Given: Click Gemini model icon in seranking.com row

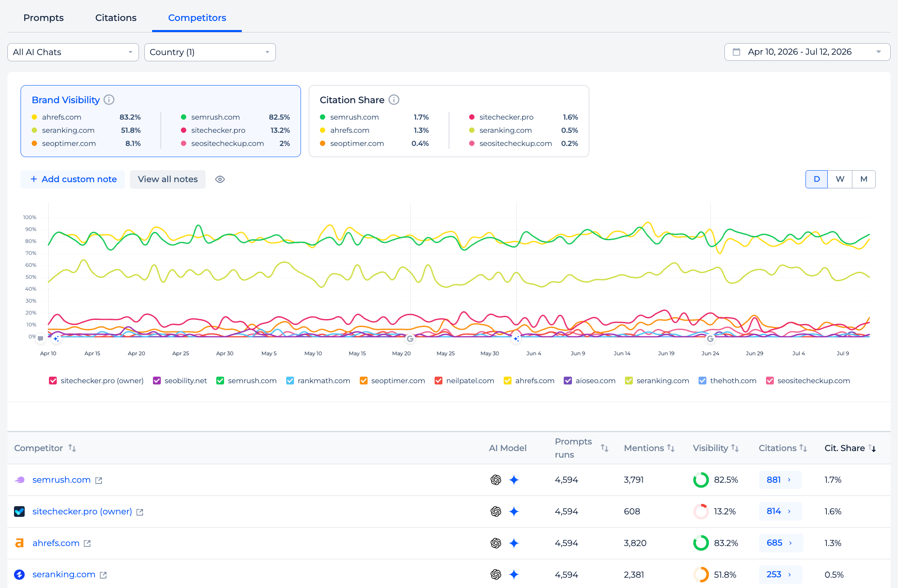Looking at the screenshot, I should click(x=514, y=574).
